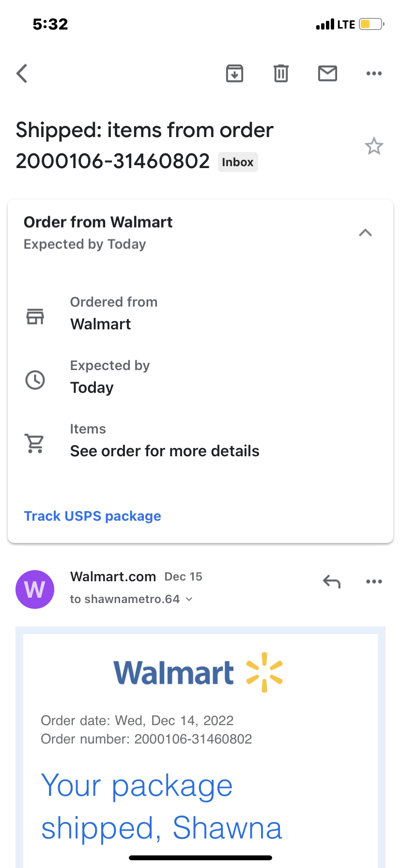The image size is (401, 868).
Task: Collapse the Order from Walmart card
Action: coord(365,233)
